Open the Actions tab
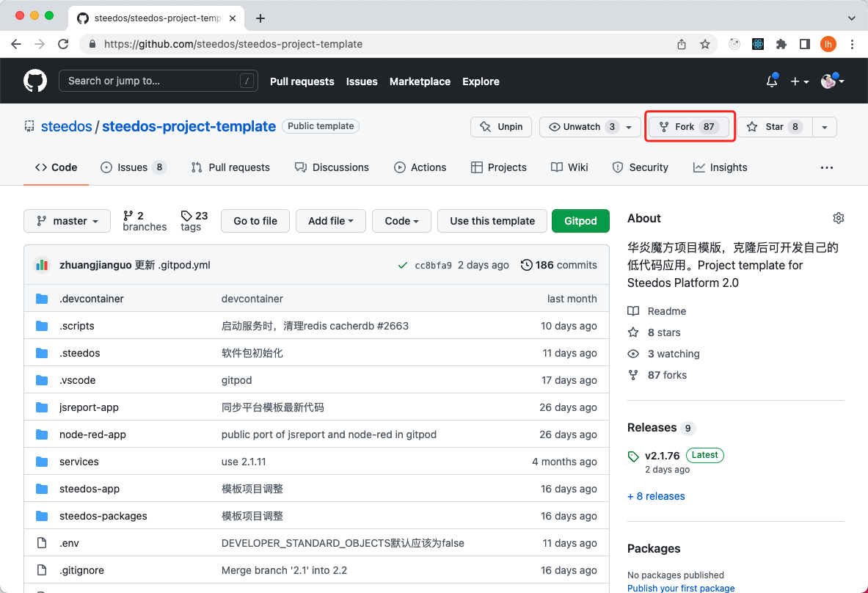 420,167
